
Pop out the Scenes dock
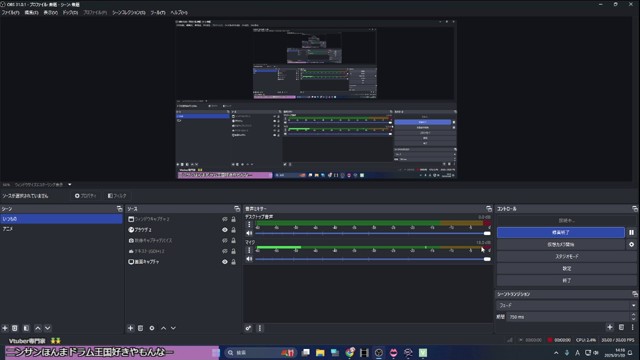[120, 209]
